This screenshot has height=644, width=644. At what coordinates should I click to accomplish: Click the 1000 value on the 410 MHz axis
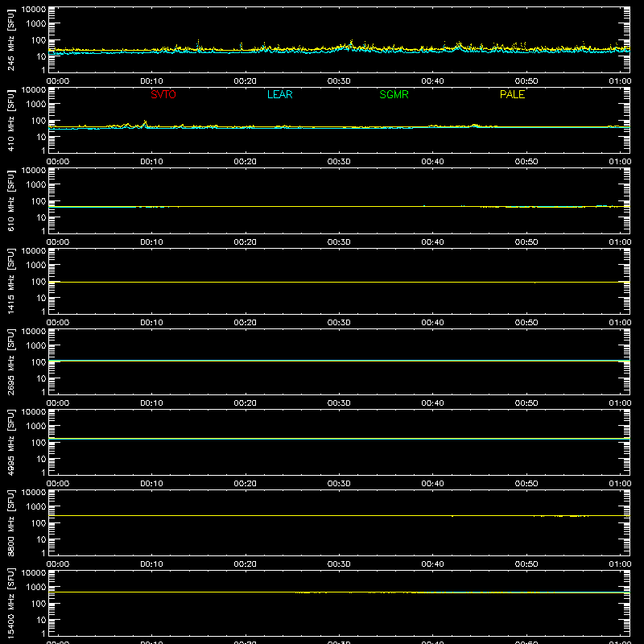36,105
